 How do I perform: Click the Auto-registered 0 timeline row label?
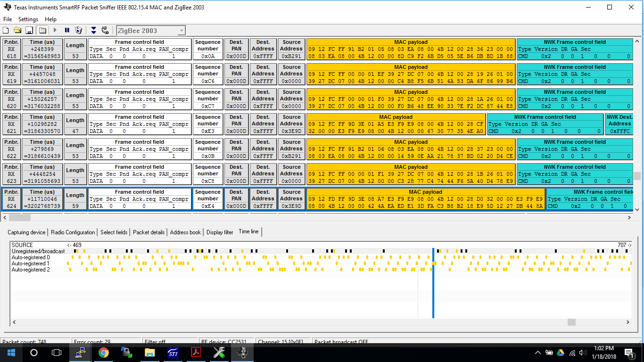click(31, 257)
